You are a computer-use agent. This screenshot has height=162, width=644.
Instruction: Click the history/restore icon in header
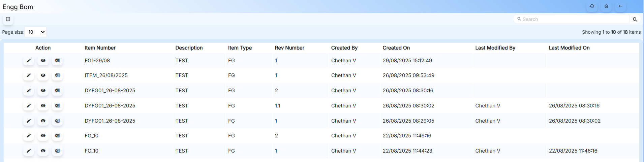[x=592, y=6]
